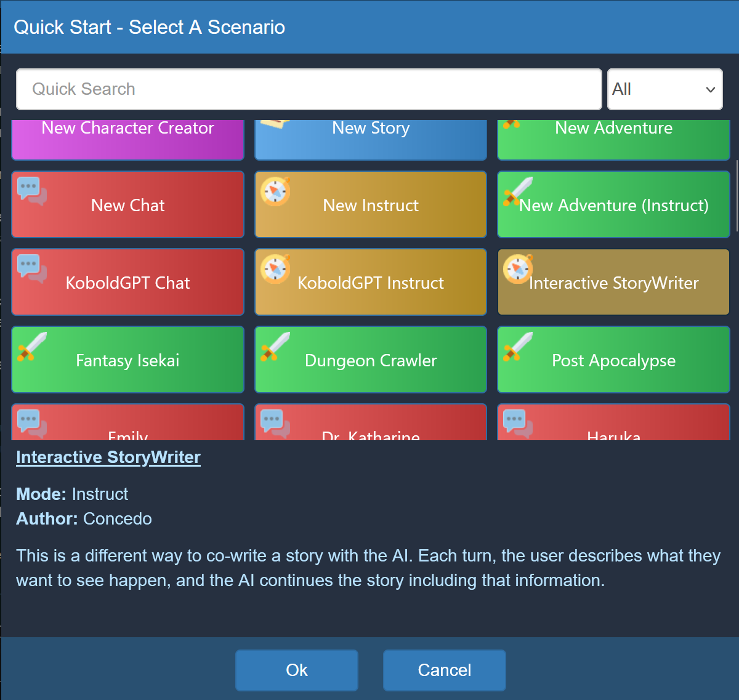
Task: Click the compass icon on KoboldGPT Instruct
Action: [x=275, y=268]
